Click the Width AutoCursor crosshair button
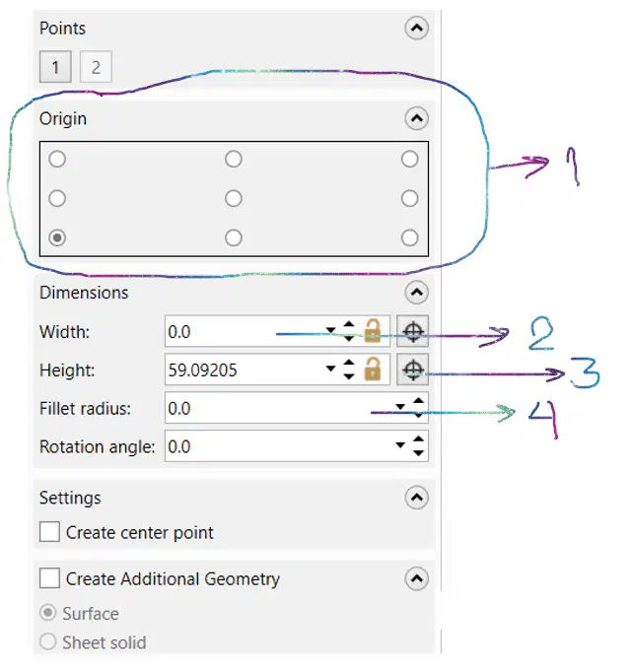 (x=412, y=331)
